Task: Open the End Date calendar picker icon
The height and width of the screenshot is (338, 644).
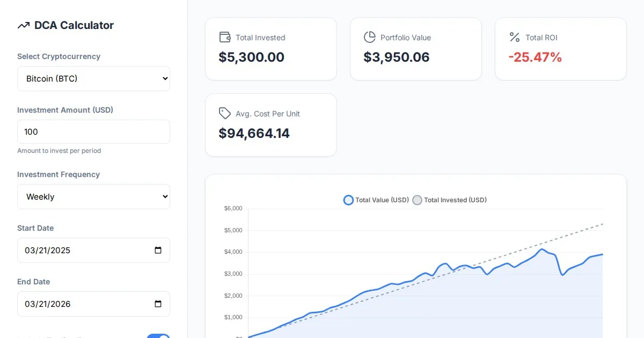Action: (x=158, y=304)
